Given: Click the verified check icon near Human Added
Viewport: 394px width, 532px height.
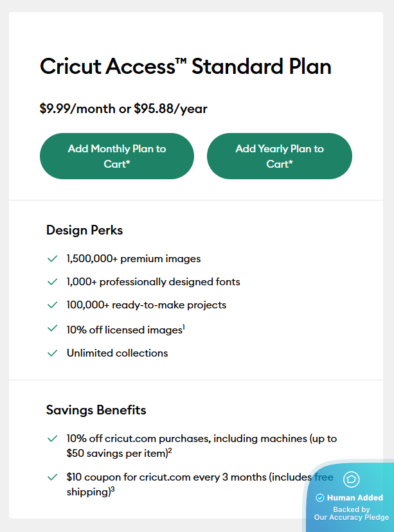Looking at the screenshot, I should click(x=320, y=498).
